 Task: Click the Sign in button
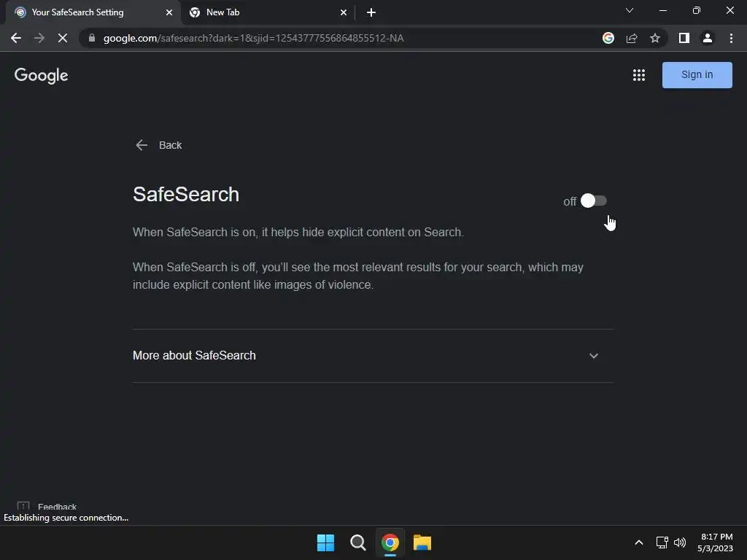[697, 75]
